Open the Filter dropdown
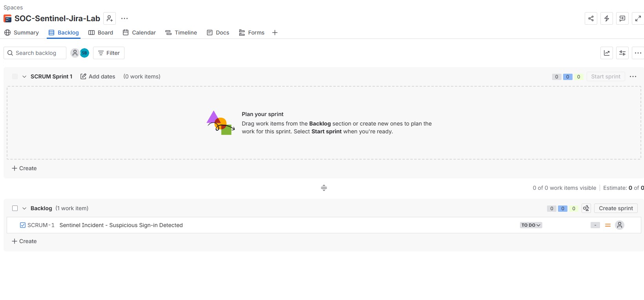This screenshot has height=300, width=644. (109, 53)
